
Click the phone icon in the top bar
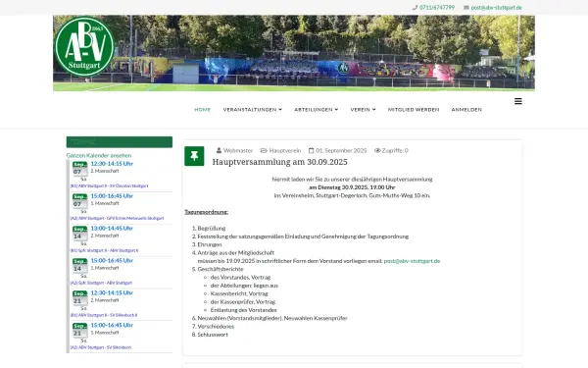tap(415, 8)
